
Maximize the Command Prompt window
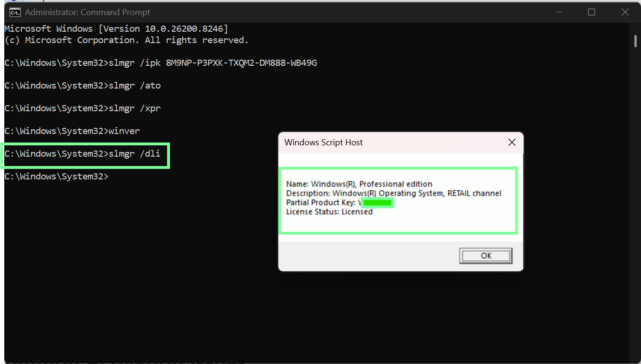pos(591,12)
